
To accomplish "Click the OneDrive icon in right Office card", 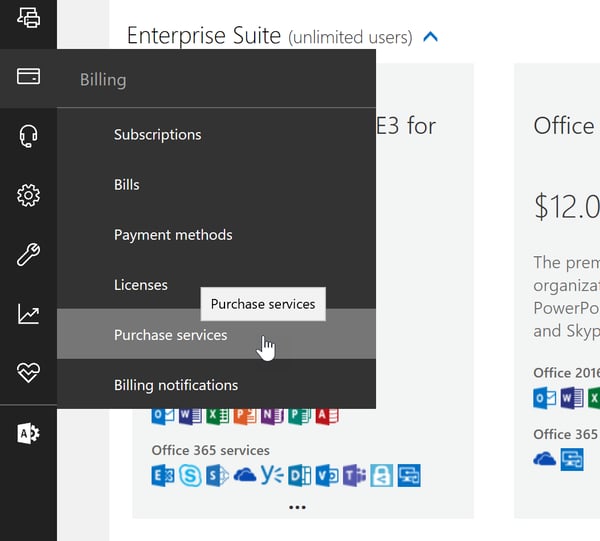I will 545,458.
